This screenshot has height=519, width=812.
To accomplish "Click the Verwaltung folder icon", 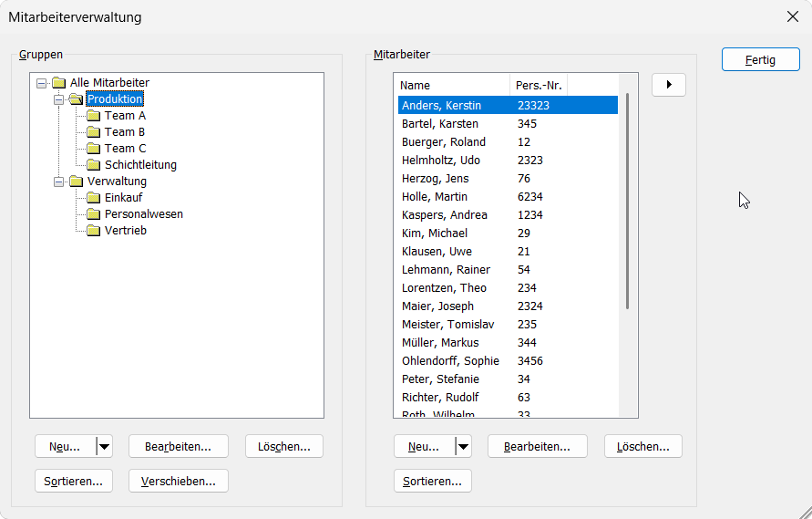I will pos(77,182).
